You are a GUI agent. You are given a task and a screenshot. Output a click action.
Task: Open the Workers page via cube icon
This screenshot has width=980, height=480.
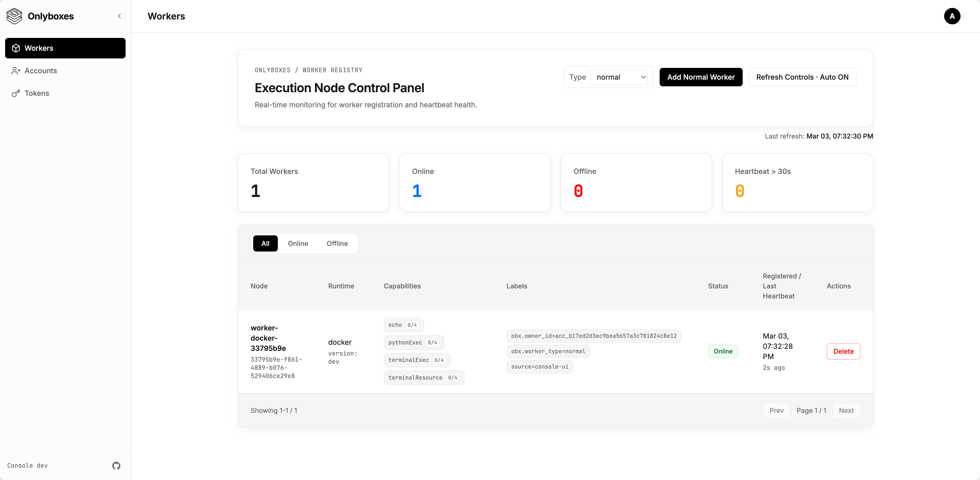(x=16, y=48)
